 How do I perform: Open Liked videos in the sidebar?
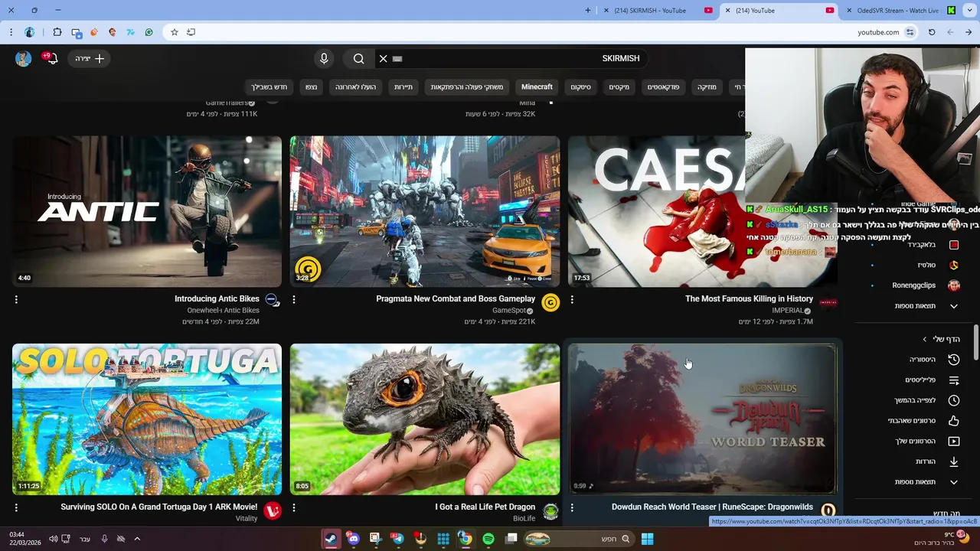tap(924, 421)
